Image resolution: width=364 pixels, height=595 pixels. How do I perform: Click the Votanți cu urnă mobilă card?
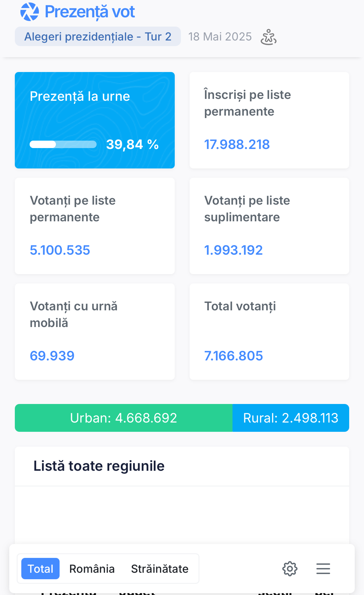click(x=95, y=332)
